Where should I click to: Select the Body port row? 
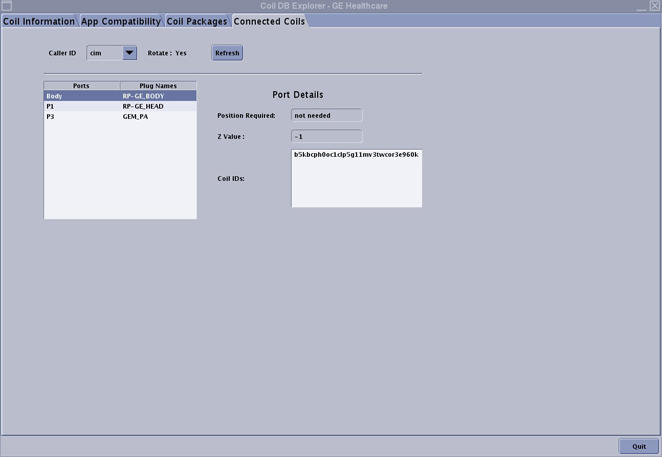pyautogui.click(x=81, y=96)
